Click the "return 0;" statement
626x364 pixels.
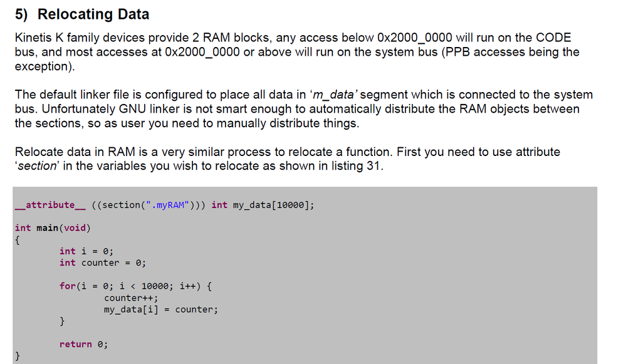pos(83,344)
